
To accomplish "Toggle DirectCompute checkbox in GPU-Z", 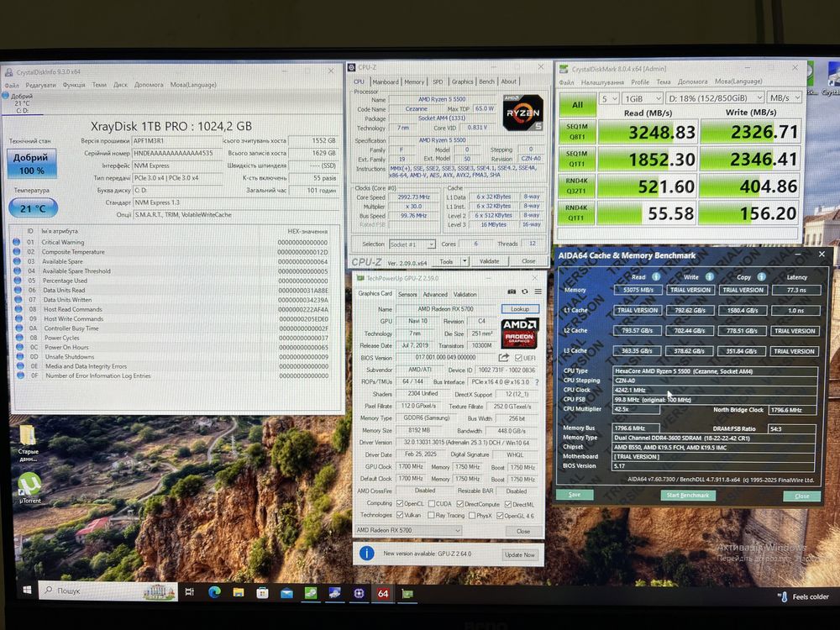I will [x=459, y=503].
